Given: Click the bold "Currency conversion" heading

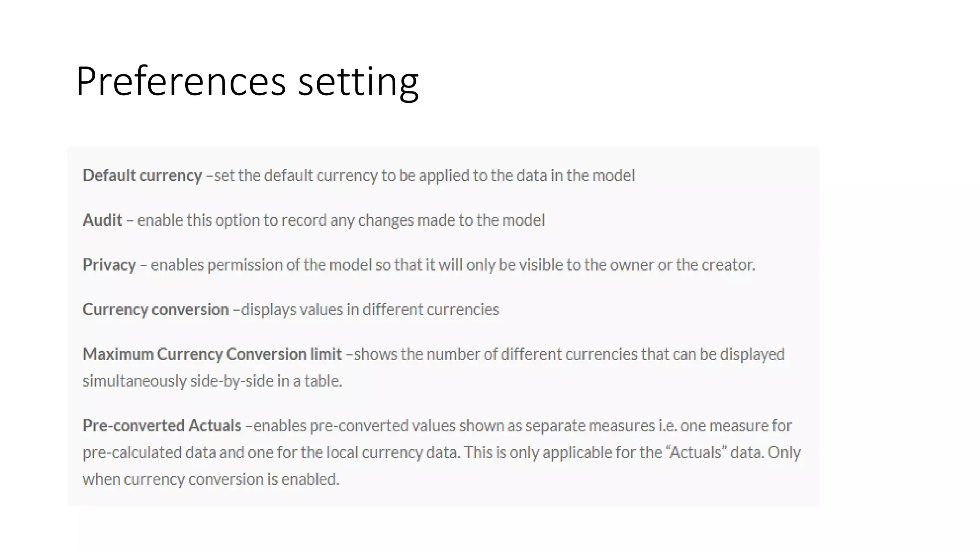Looking at the screenshot, I should tap(156, 309).
